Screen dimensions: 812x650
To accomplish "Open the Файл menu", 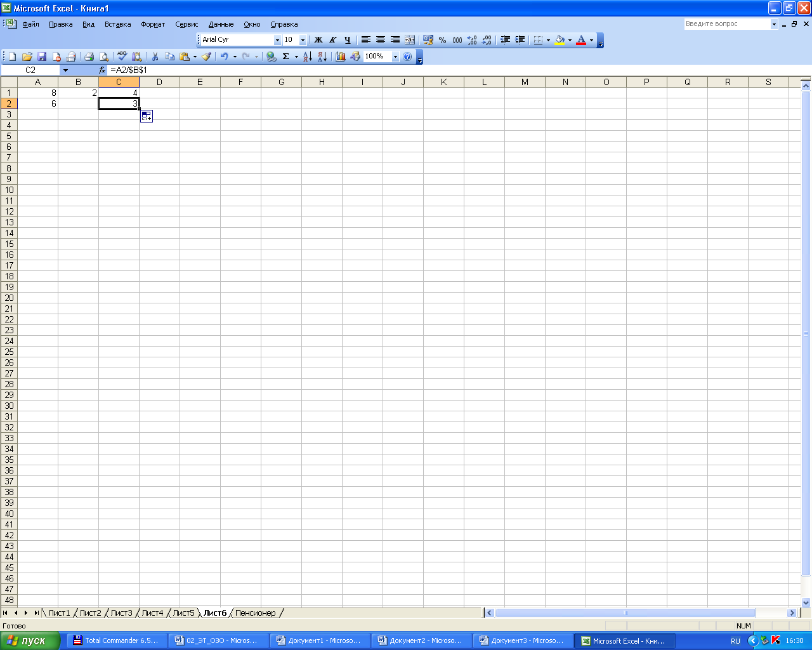I will pos(30,24).
